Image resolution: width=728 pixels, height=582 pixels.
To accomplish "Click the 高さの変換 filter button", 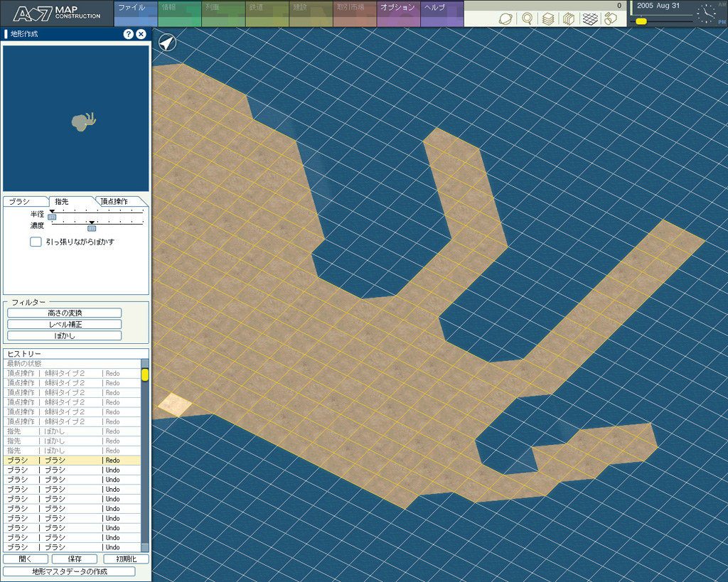I will click(65, 313).
